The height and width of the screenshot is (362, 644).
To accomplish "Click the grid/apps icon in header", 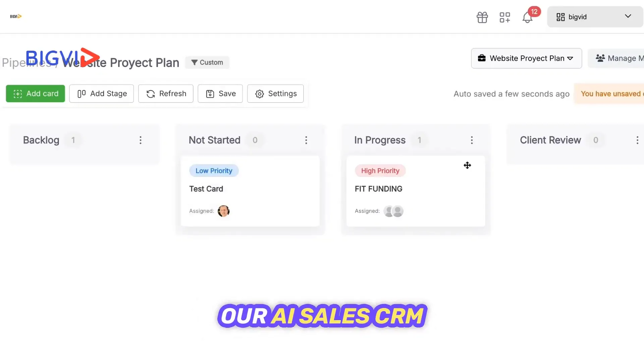I will pyautogui.click(x=505, y=17).
